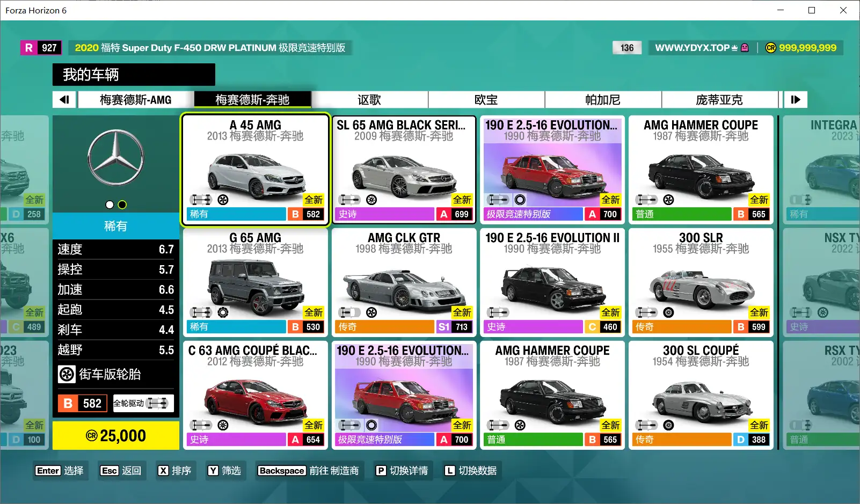
Task: Click the tire icon on the SL 65 AMG card
Action: [371, 200]
